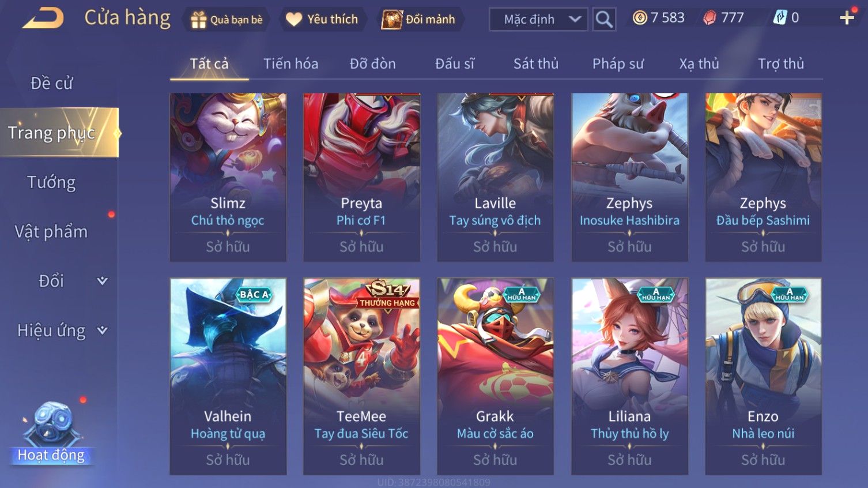Open Đổi mảnh fragment exchange
The image size is (868, 488).
(420, 20)
